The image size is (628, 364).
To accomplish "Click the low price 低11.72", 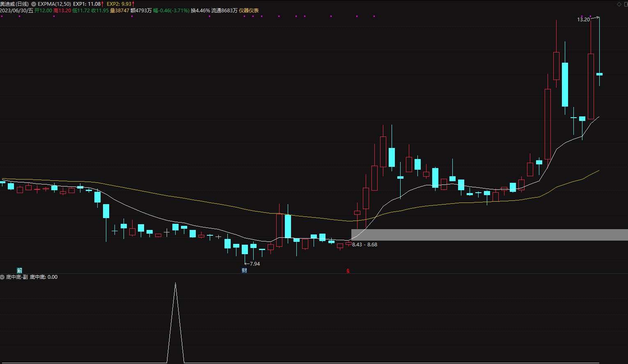I will click(81, 11).
